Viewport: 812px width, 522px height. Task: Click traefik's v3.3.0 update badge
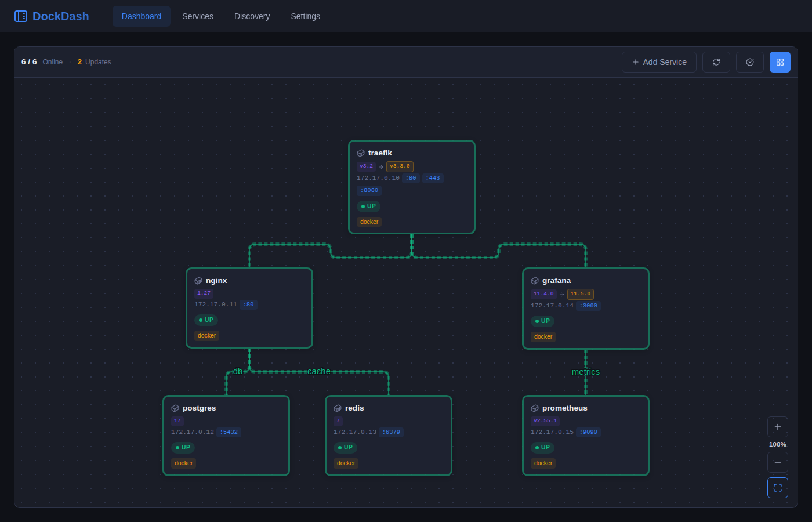(x=400, y=166)
